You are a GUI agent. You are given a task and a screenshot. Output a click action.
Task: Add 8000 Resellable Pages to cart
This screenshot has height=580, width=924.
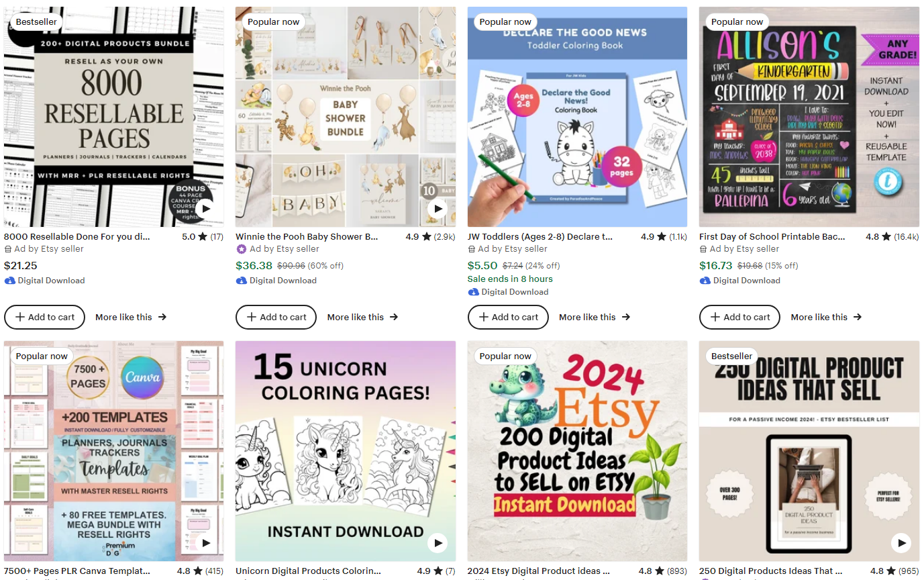point(44,317)
